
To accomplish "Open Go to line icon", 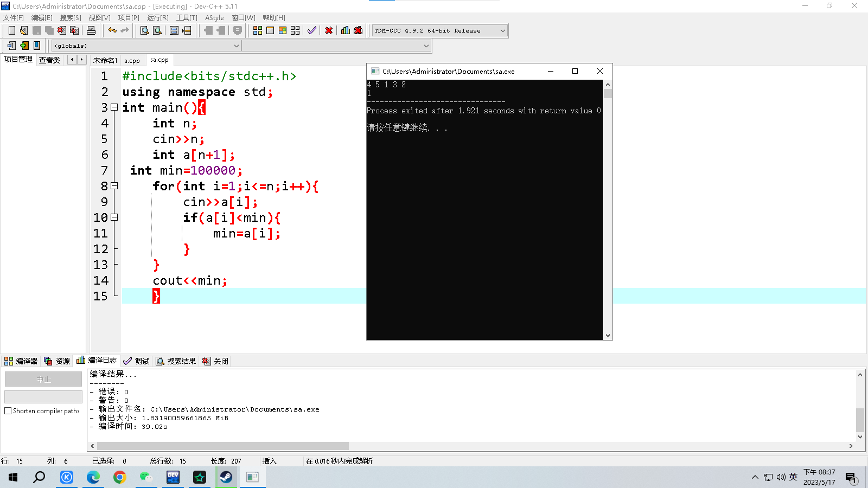I will tap(187, 30).
